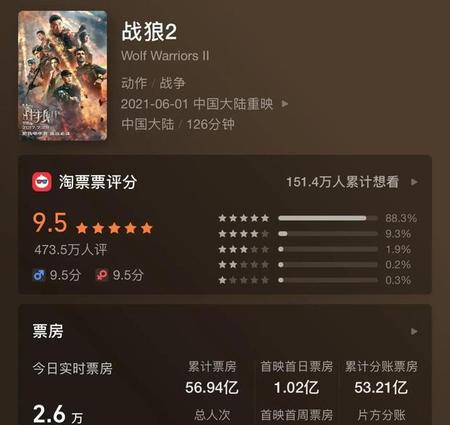
Task: Open 473.5万人评 review count link
Action: tap(71, 250)
